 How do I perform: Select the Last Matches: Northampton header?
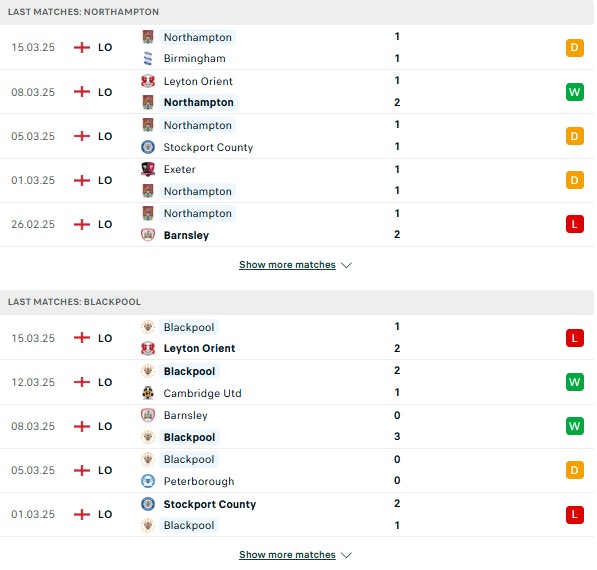click(297, 12)
